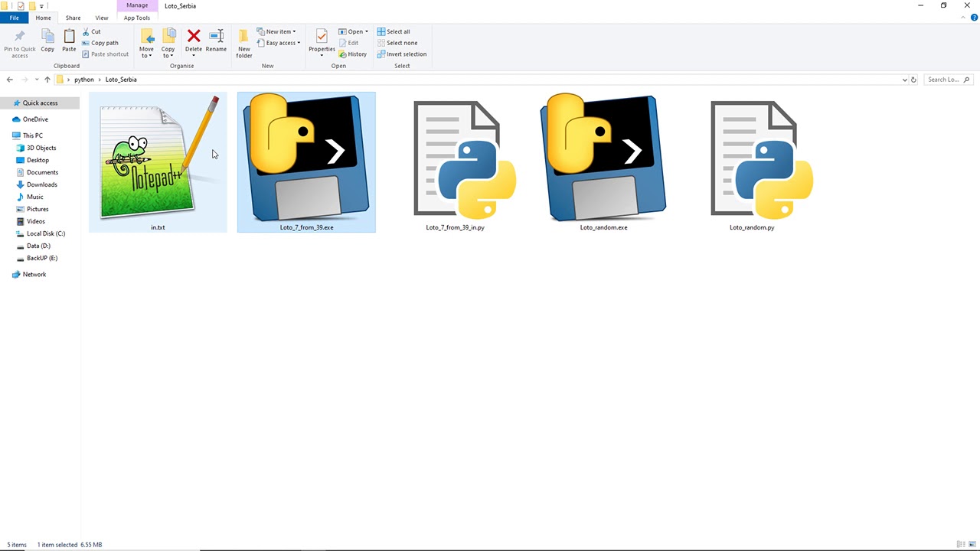Screen dimensions: 980x551
Task: Click Copy path
Action: pyautogui.click(x=100, y=43)
